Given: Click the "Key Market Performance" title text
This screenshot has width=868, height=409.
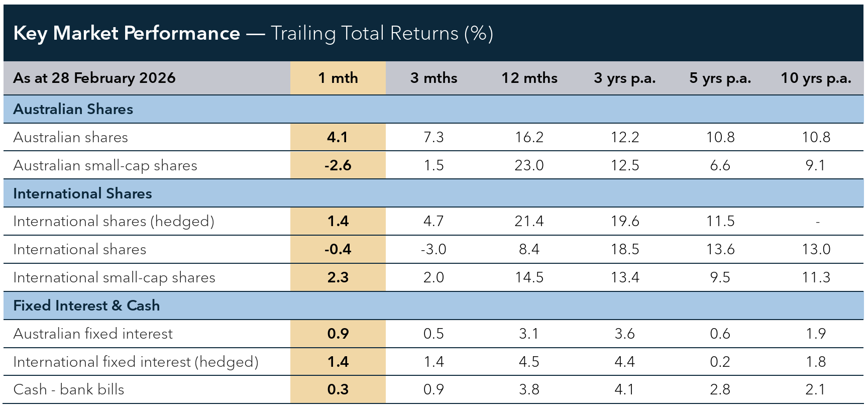Looking at the screenshot, I should click(127, 33).
